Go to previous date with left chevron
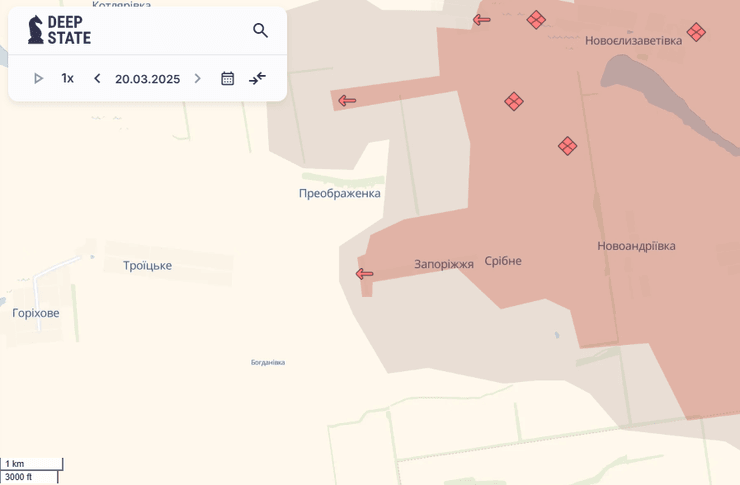This screenshot has height=485, width=740. 97,78
